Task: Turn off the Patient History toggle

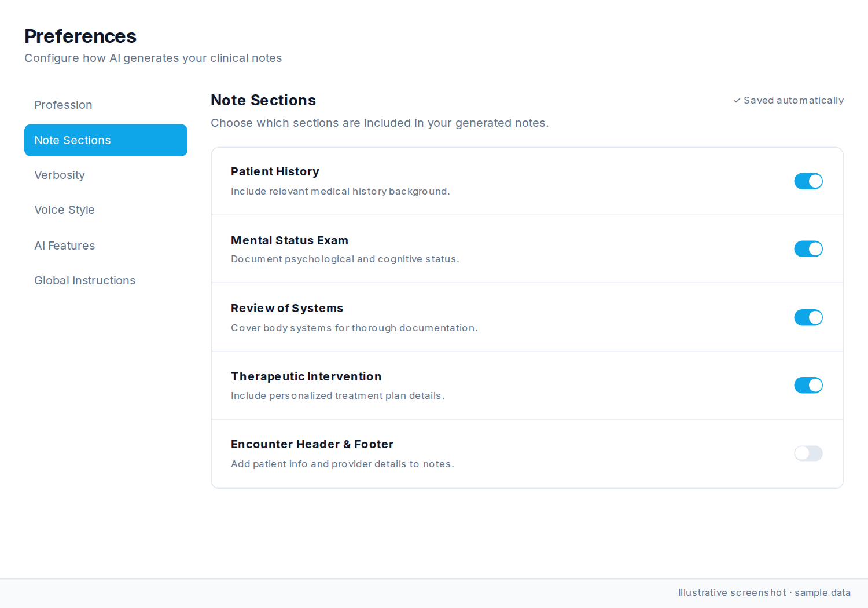Action: click(808, 181)
